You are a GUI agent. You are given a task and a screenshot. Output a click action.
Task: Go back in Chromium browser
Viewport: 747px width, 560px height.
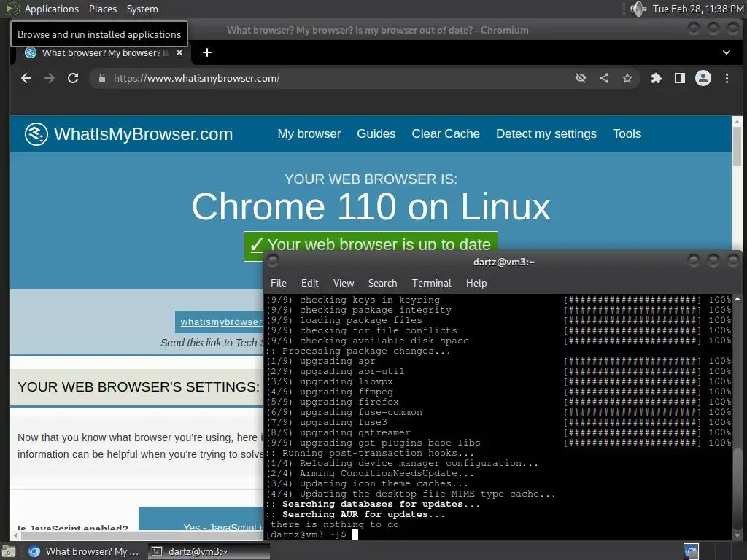point(26,78)
